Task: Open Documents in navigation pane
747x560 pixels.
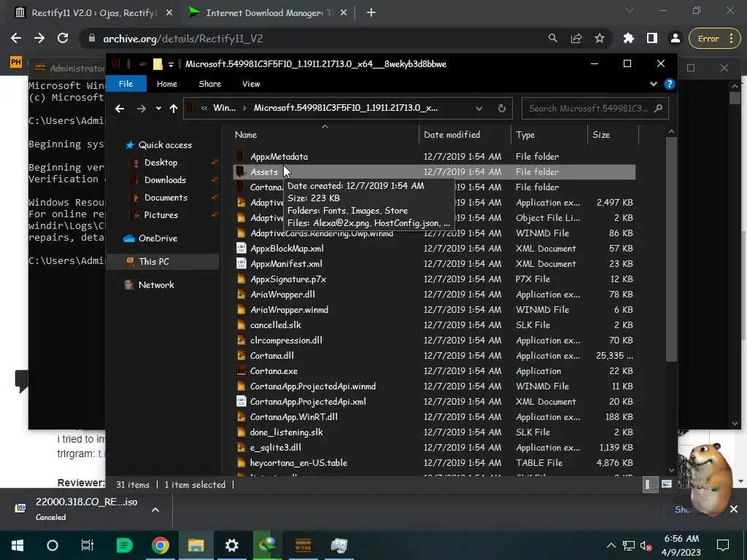Action: point(166,198)
